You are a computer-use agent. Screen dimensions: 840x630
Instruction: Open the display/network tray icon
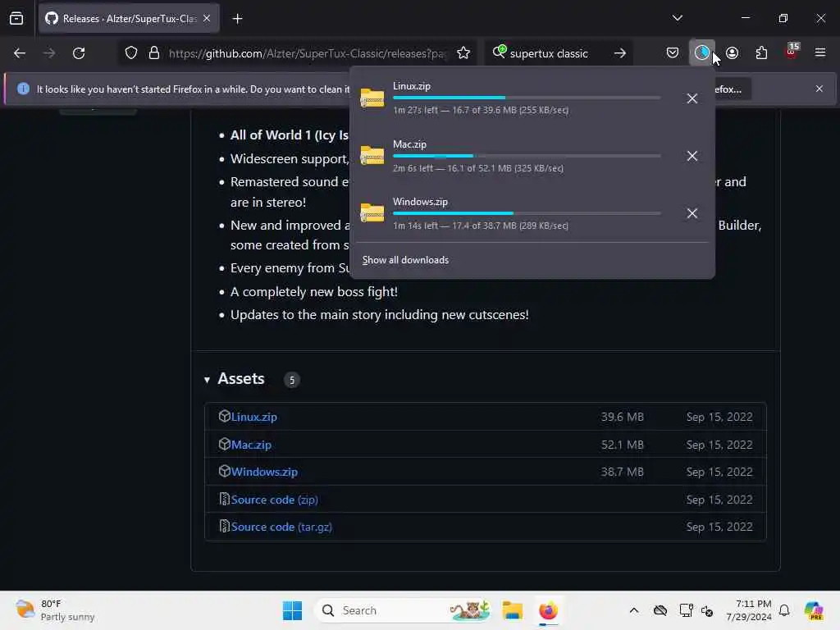pyautogui.click(x=686, y=610)
